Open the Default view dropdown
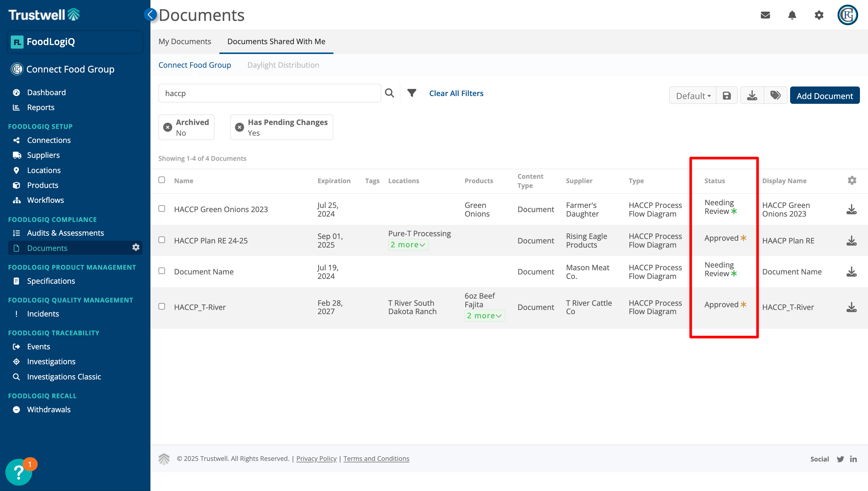Image resolution: width=868 pixels, height=491 pixels. (x=693, y=96)
